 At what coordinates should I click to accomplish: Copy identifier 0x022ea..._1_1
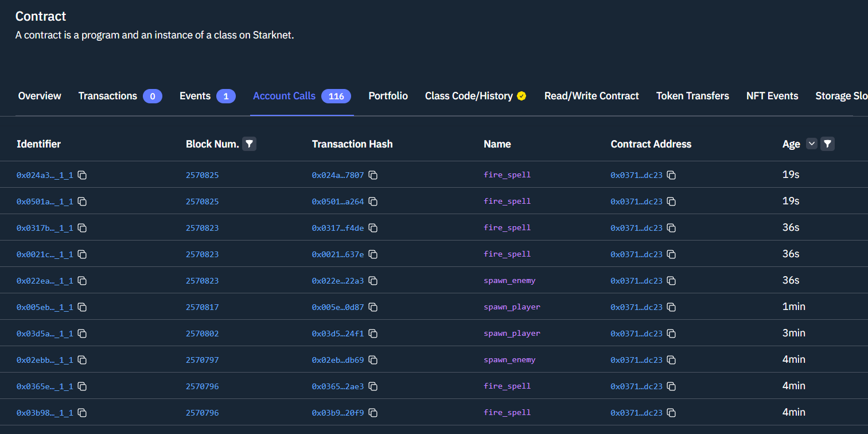tap(82, 281)
